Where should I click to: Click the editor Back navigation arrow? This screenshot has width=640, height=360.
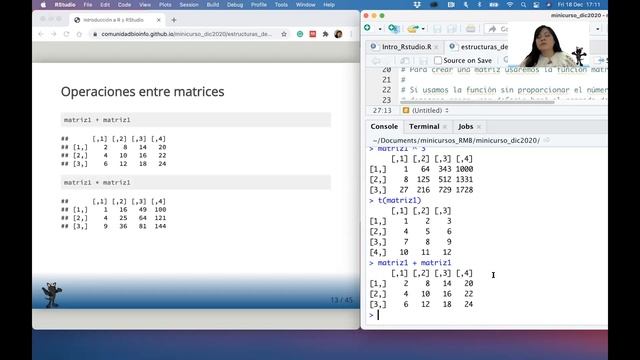point(376,61)
